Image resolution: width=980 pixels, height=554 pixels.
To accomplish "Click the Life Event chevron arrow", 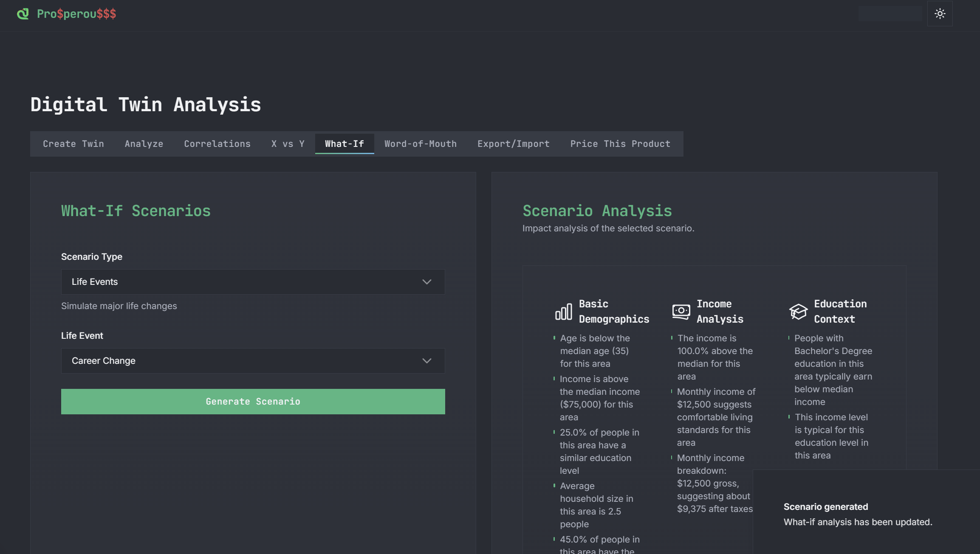I will [x=426, y=361].
